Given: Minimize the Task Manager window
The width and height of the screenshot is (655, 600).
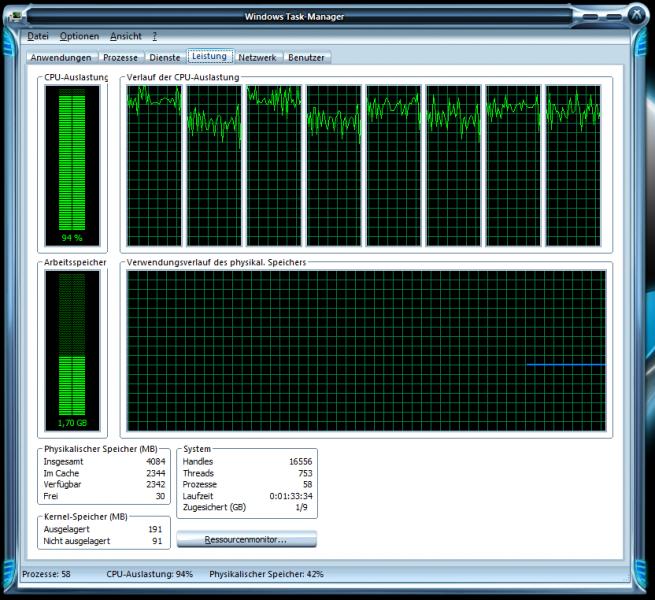Looking at the screenshot, I should point(590,17).
